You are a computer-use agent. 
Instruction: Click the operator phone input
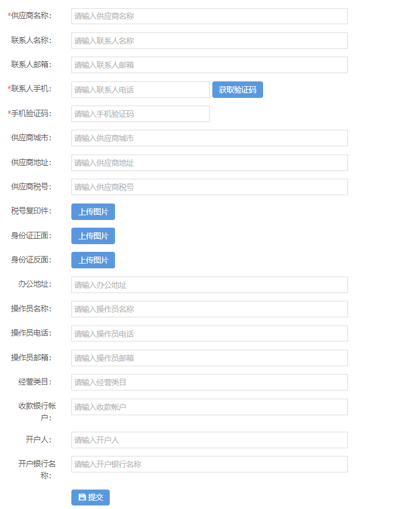[209, 334]
